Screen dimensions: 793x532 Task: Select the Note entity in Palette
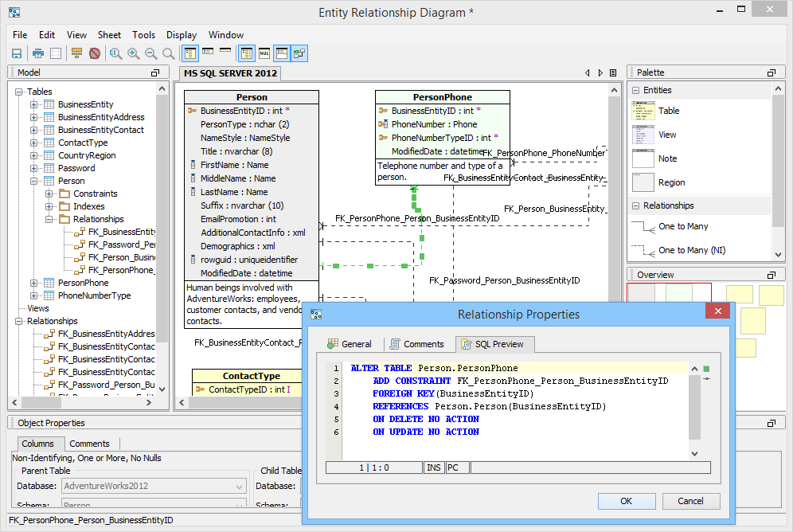point(654,158)
